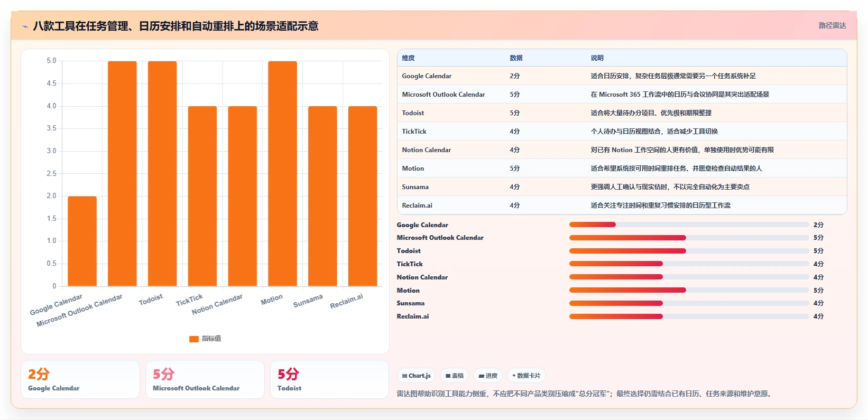Click the Reclaim.ai progress list label

[413, 316]
